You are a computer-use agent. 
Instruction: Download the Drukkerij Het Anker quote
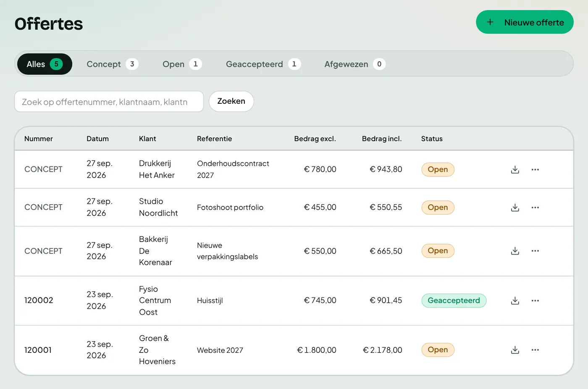[515, 170]
